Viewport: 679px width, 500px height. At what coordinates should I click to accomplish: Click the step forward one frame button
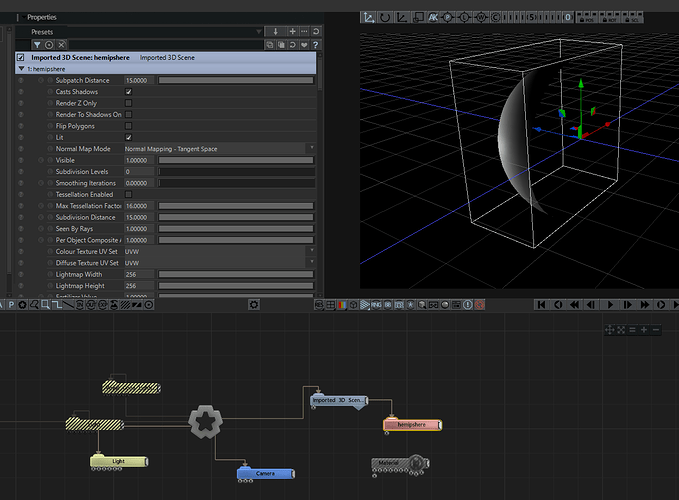coord(627,305)
